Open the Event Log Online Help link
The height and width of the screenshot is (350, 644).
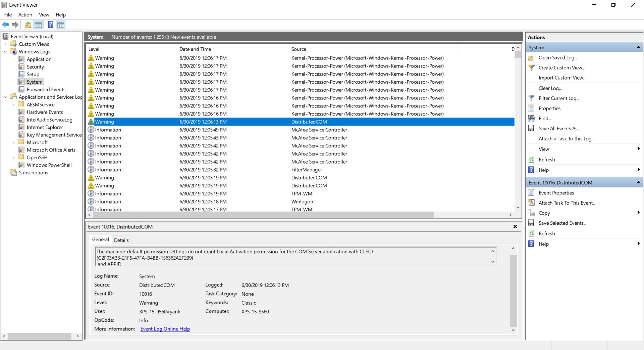(165, 329)
